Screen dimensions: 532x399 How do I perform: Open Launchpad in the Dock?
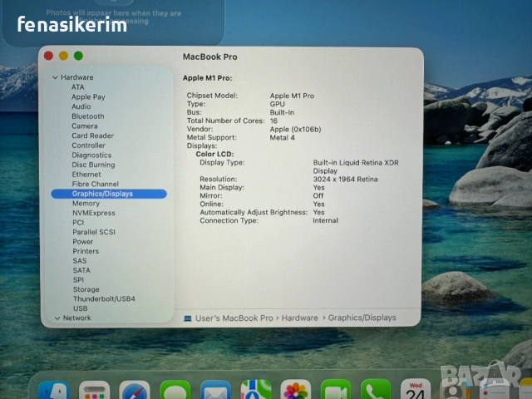point(94,390)
